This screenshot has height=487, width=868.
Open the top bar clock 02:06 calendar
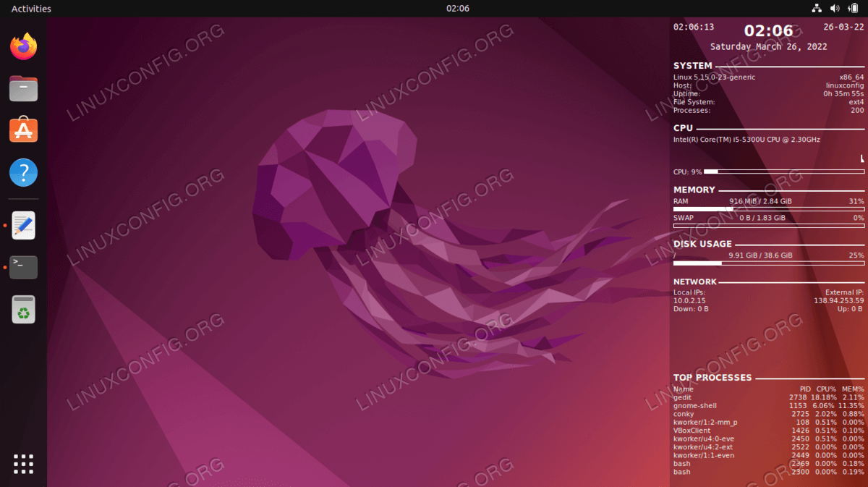pos(458,9)
